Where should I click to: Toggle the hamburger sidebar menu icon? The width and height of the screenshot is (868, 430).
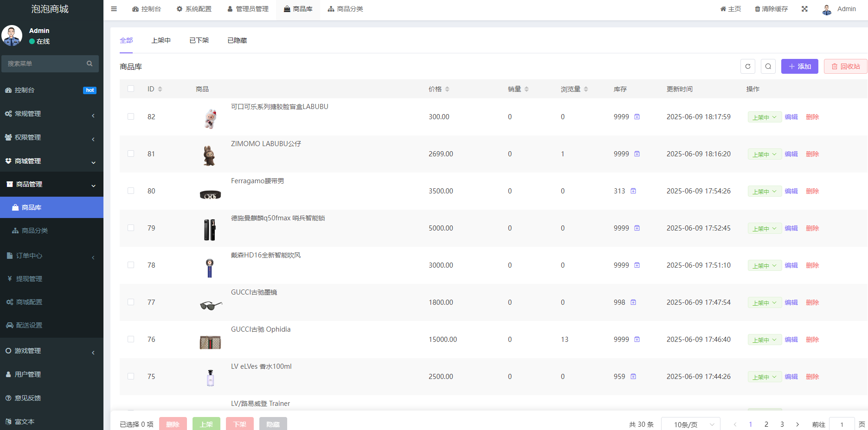[114, 9]
